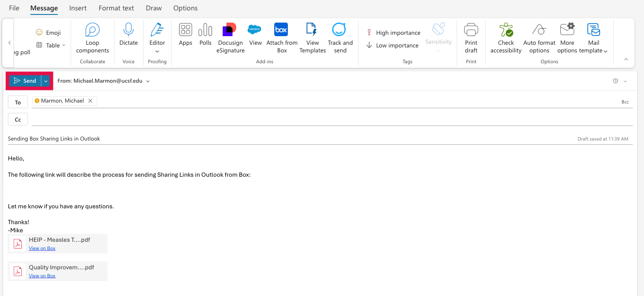This screenshot has height=296, width=644.
Task: Open View on Box link for HEIP Measles pdf
Action: (42, 248)
